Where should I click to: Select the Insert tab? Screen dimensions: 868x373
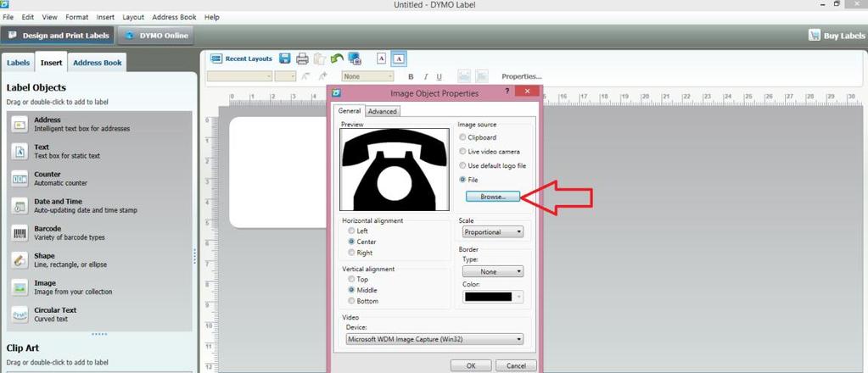pyautogui.click(x=52, y=63)
